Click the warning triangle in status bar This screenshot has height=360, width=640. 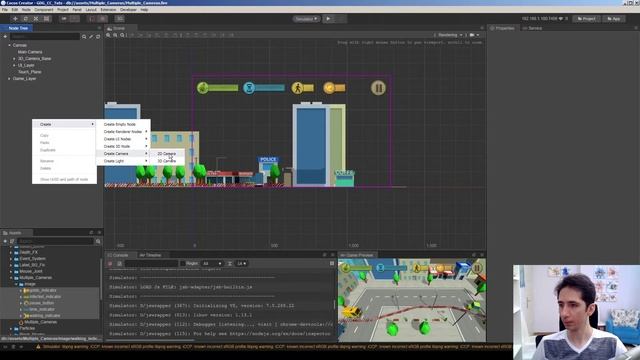click(x=39, y=347)
